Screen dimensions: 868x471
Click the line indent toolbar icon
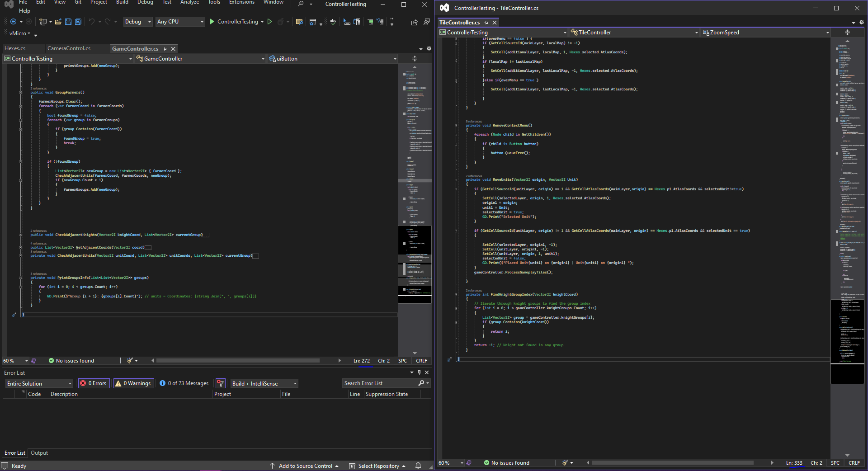tap(371, 21)
